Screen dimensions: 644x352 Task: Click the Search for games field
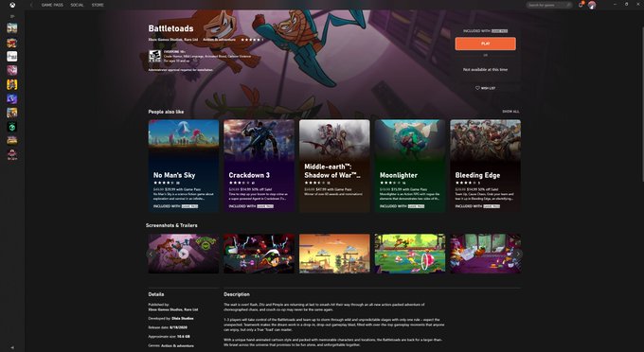point(549,5)
